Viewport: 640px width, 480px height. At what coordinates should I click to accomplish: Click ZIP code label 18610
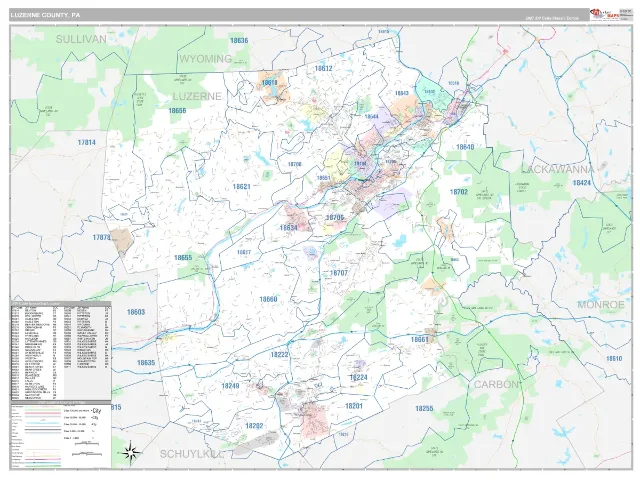(x=614, y=359)
